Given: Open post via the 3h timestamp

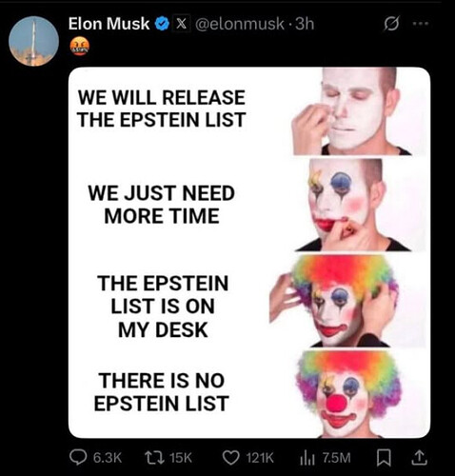Looking at the screenshot, I should (x=305, y=24).
